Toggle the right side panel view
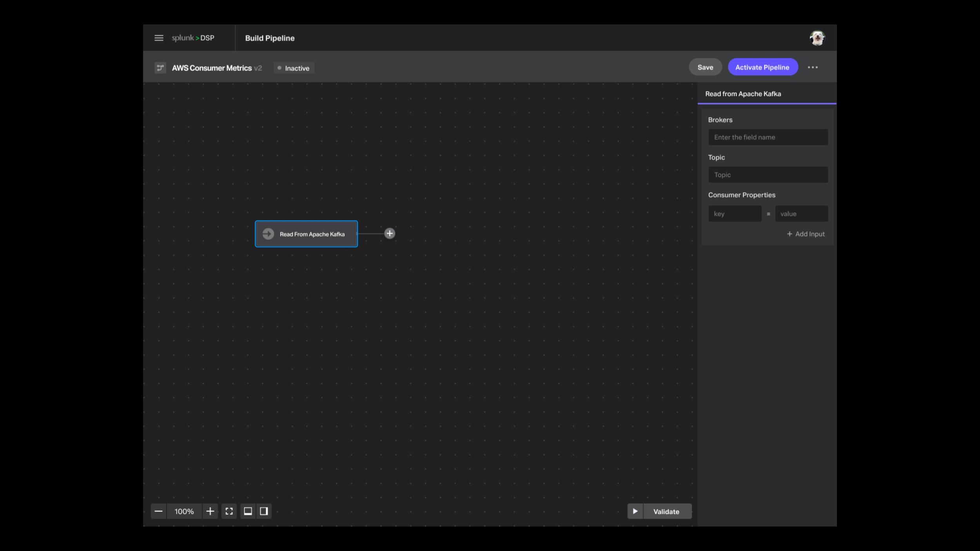This screenshot has width=980, height=551. [x=264, y=511]
